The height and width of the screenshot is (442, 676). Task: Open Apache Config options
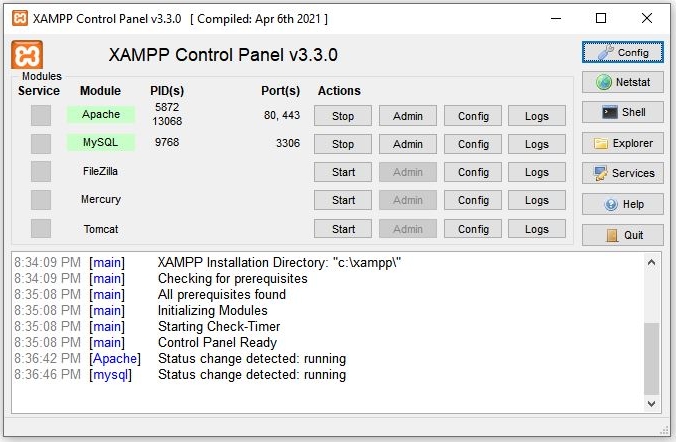coord(473,116)
